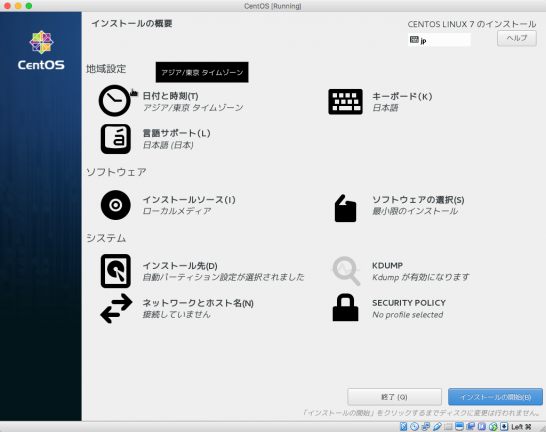Screen dimensions: 546x432
Task: Click the blue インストールの開始(B) button
Action: 495,397
